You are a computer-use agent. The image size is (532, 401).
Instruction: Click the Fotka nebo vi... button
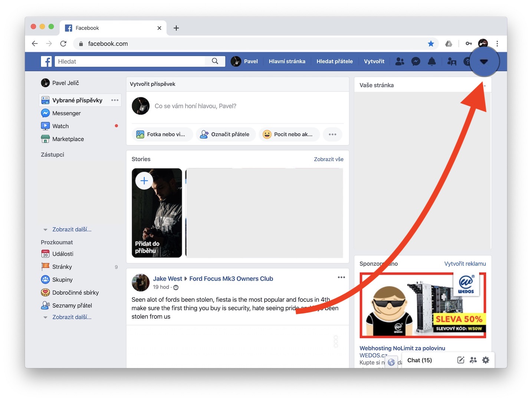(x=162, y=134)
